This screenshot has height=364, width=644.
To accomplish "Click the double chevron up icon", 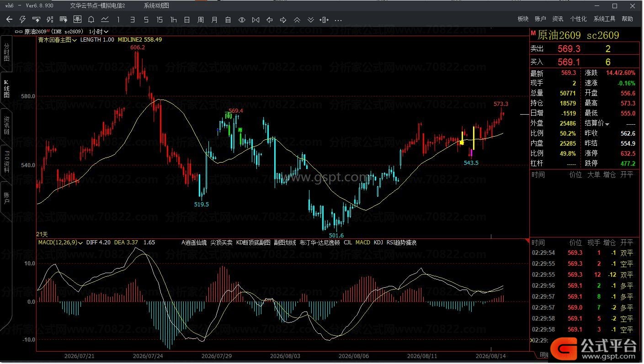I will pos(297,20).
